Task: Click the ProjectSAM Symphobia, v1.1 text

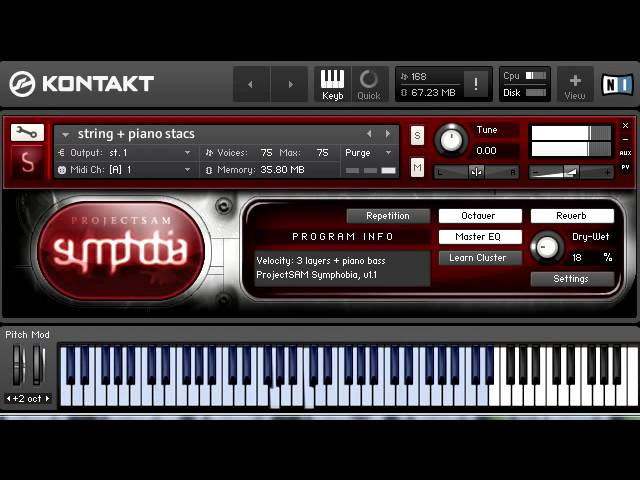Action: [317, 275]
